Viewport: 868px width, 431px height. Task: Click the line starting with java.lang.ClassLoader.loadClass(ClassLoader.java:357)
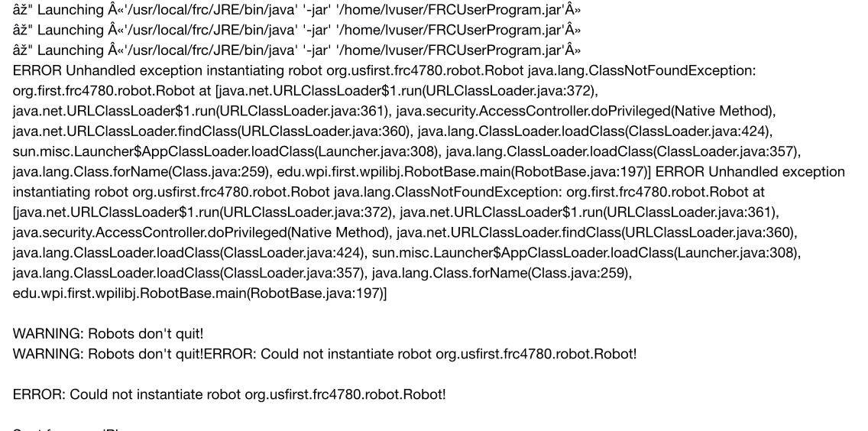click(x=322, y=273)
